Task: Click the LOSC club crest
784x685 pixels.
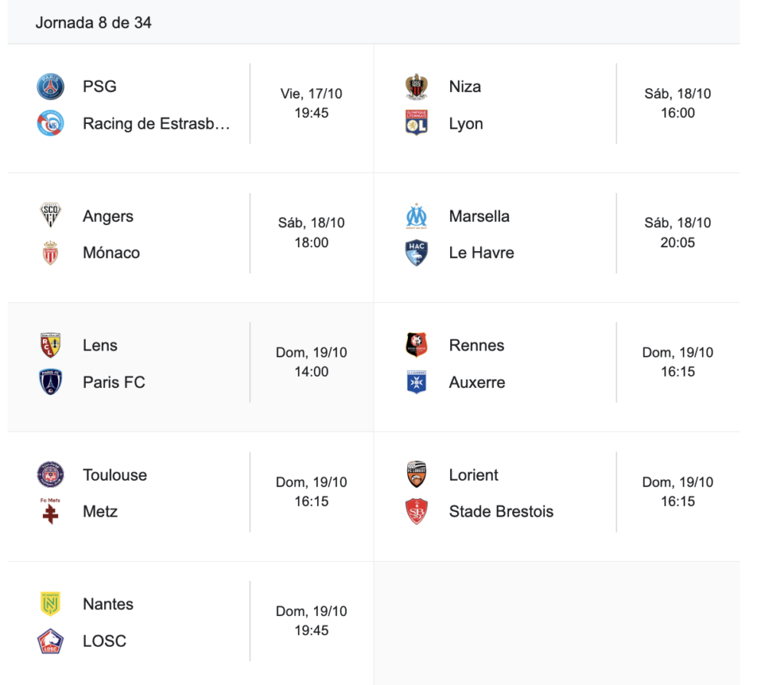Action: tap(51, 641)
